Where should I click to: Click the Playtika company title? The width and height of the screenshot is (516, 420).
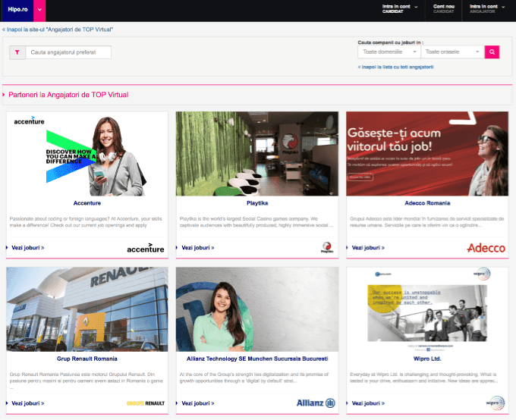click(x=257, y=203)
